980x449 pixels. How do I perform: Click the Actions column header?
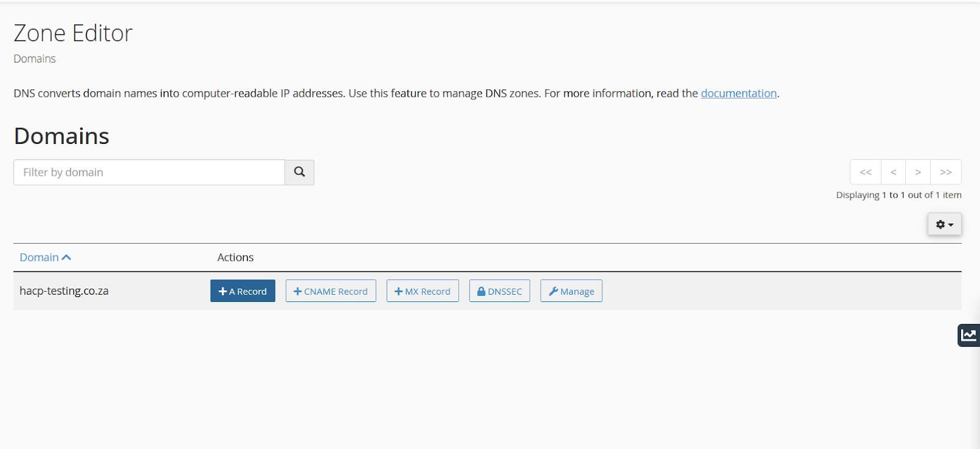point(235,257)
